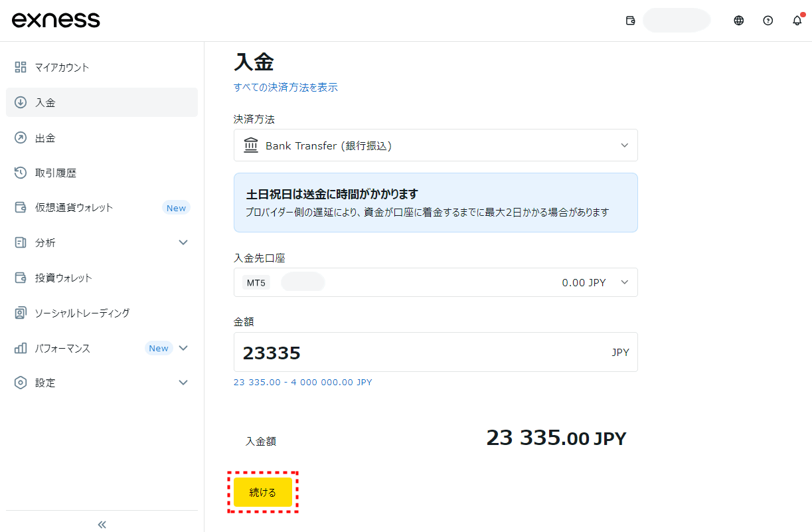Collapse the sidebar with double chevron
The width and height of the screenshot is (812, 532).
pyautogui.click(x=102, y=525)
